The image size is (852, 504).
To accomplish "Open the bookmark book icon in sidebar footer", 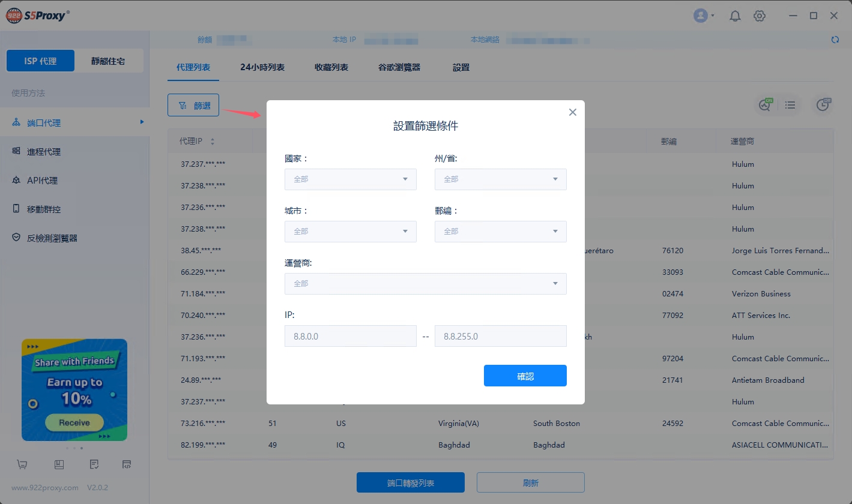I will click(59, 464).
